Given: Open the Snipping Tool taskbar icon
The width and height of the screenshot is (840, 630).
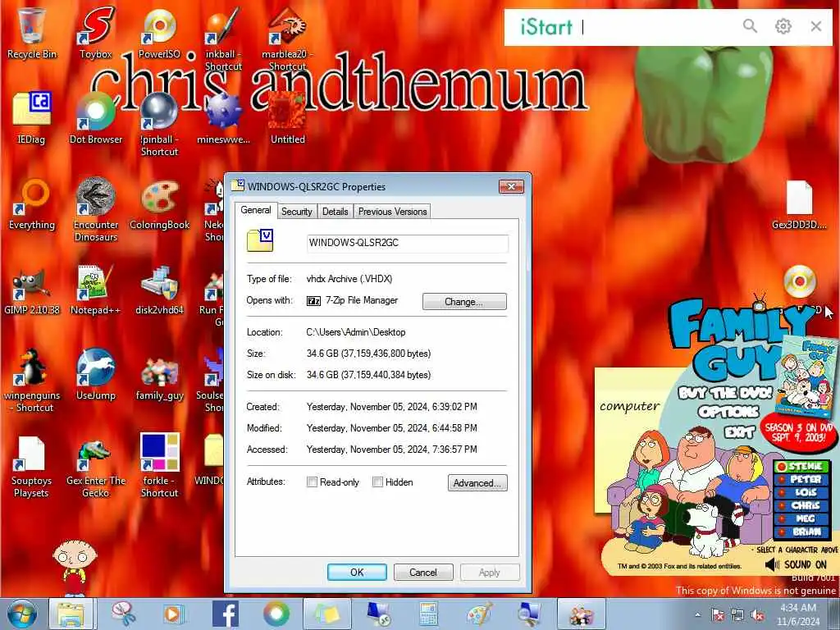Looking at the screenshot, I should [125, 614].
